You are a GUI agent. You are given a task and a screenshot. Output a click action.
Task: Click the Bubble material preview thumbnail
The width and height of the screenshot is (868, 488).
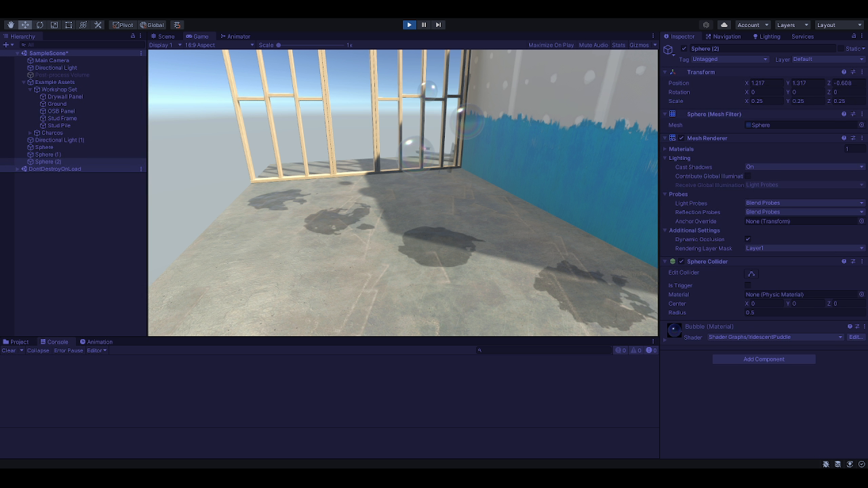[674, 330]
